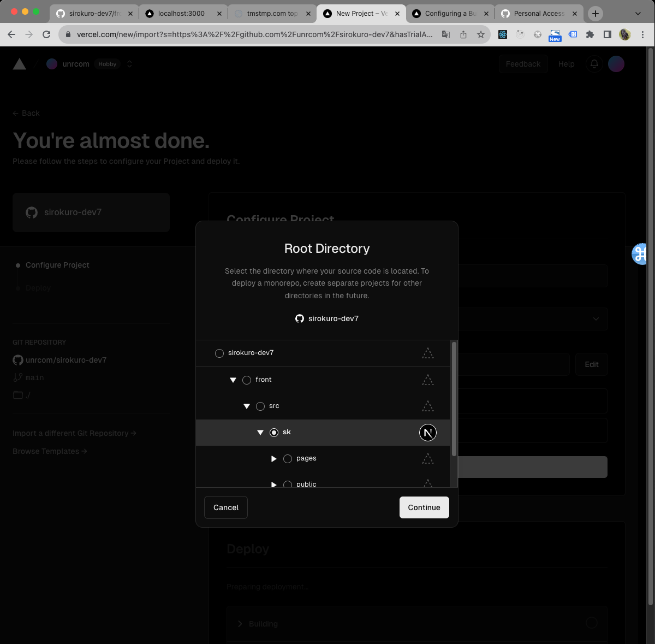Image resolution: width=655 pixels, height=644 pixels.
Task: Open the user avatar menu
Action: [616, 64]
